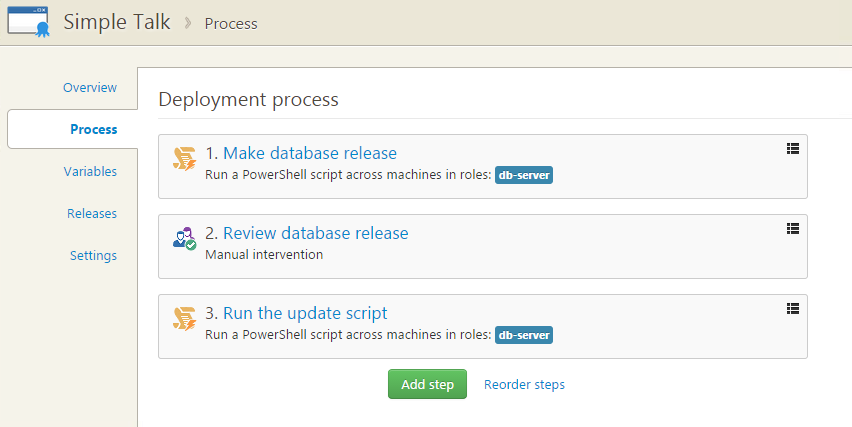Open the Review database release step
Screen dimensions: 852x427
pos(316,233)
